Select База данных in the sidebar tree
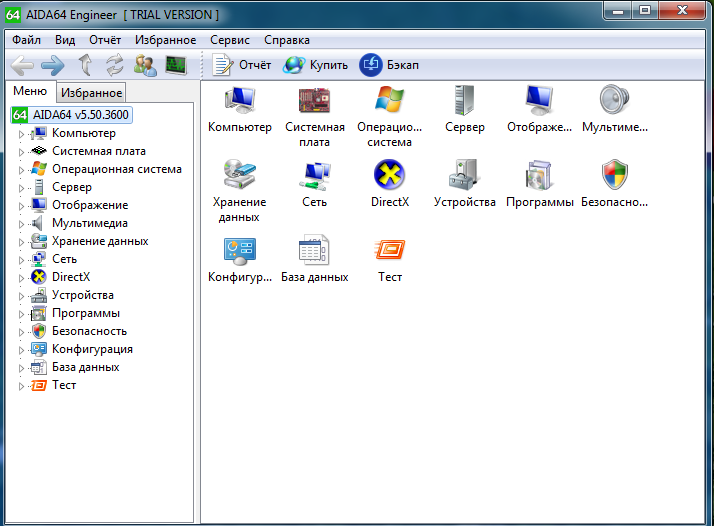Viewport: 714px width, 526px height. click(x=86, y=367)
